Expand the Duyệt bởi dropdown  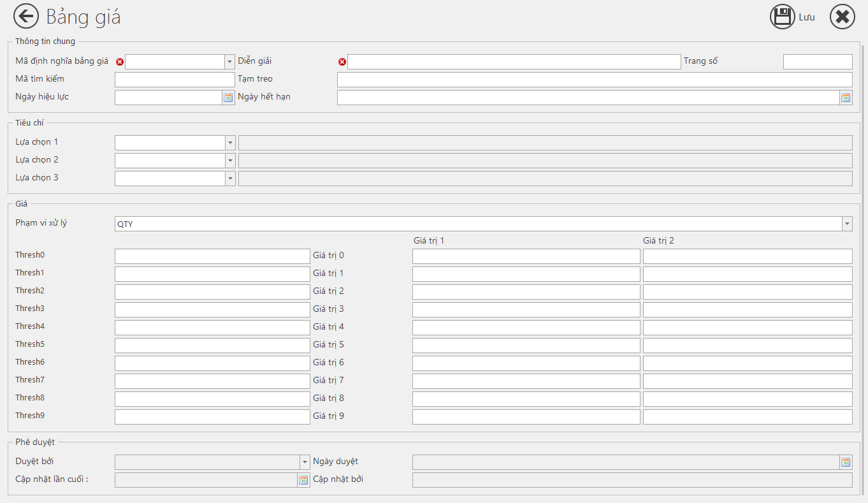pos(304,462)
